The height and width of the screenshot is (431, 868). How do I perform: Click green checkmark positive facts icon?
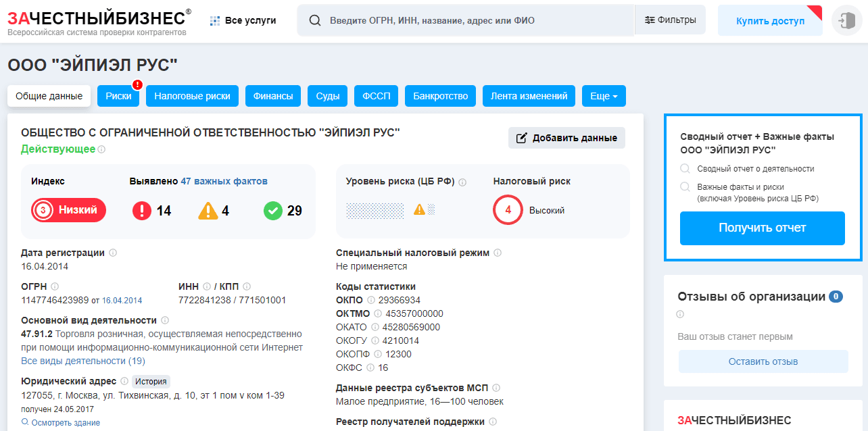[272, 211]
